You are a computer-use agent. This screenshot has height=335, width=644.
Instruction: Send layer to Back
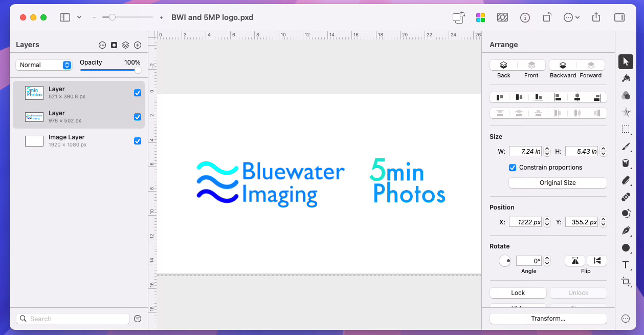point(503,65)
